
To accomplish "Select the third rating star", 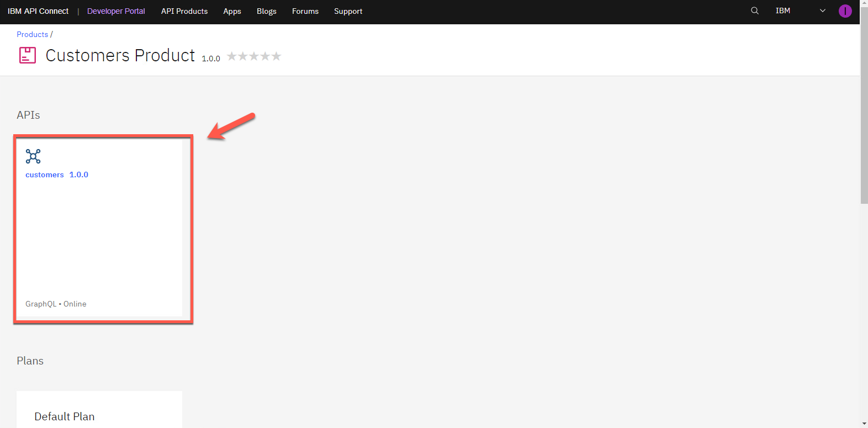I will 254,56.
